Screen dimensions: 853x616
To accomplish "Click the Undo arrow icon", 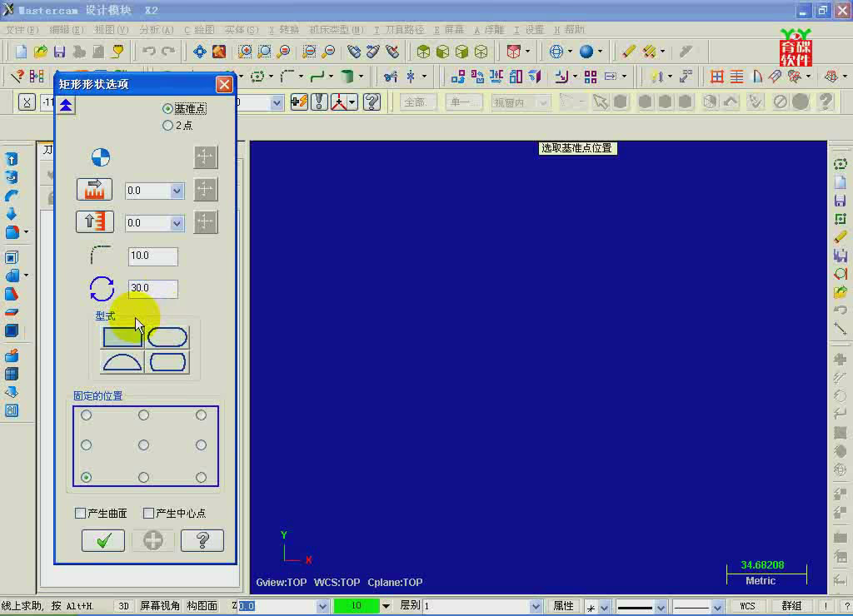I will pos(148,52).
